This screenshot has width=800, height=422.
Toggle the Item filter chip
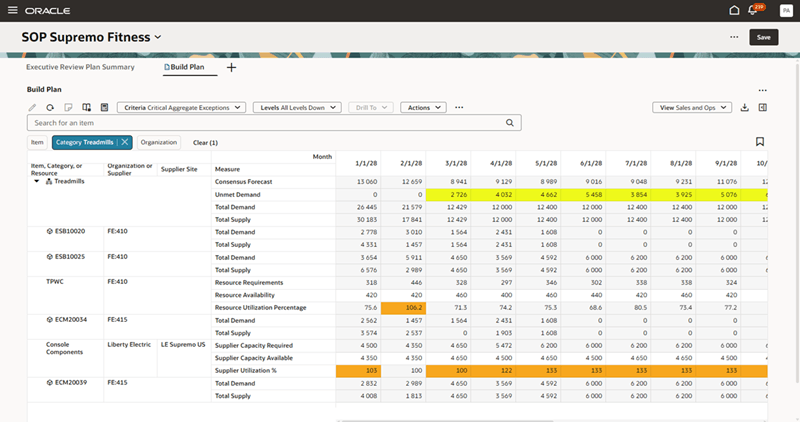pos(38,143)
